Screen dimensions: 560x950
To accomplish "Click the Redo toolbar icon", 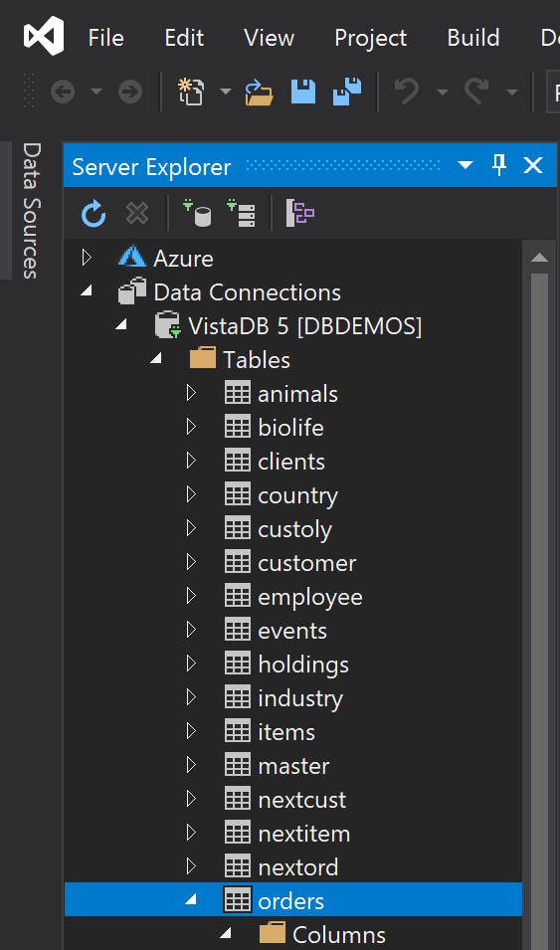I will pos(476,93).
